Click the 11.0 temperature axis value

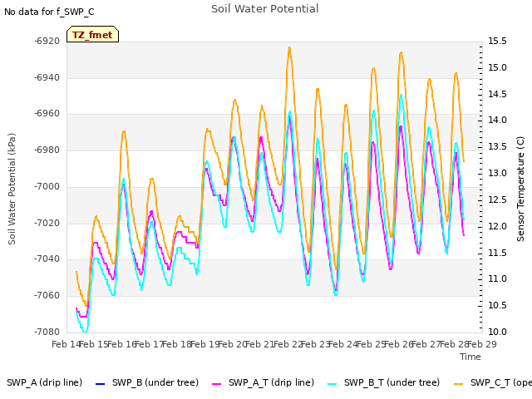pos(497,279)
